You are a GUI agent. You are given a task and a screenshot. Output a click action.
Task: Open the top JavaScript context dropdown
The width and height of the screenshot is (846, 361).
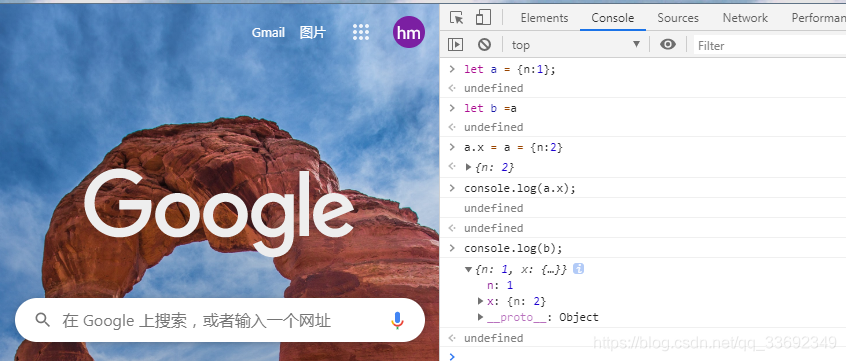point(576,45)
